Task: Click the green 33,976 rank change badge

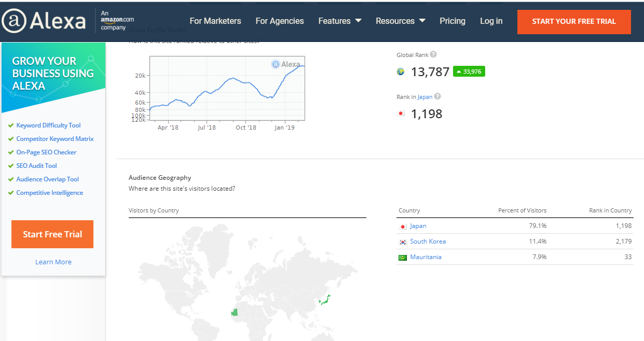Action: pos(469,72)
